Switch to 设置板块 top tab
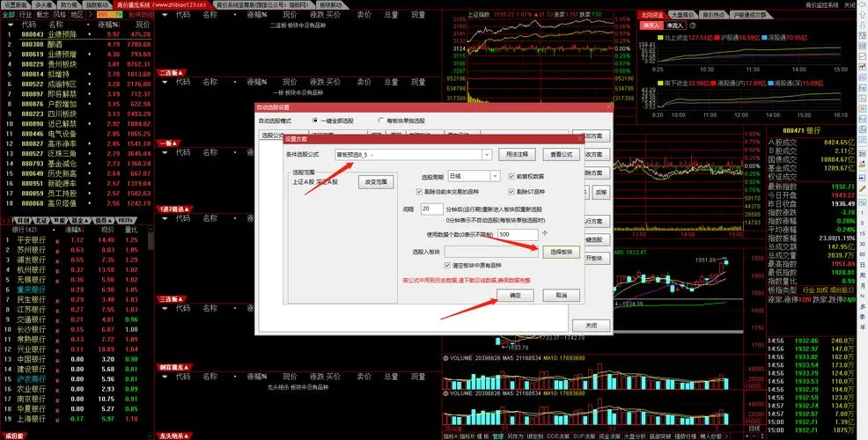The image size is (868, 440). click(15, 4)
